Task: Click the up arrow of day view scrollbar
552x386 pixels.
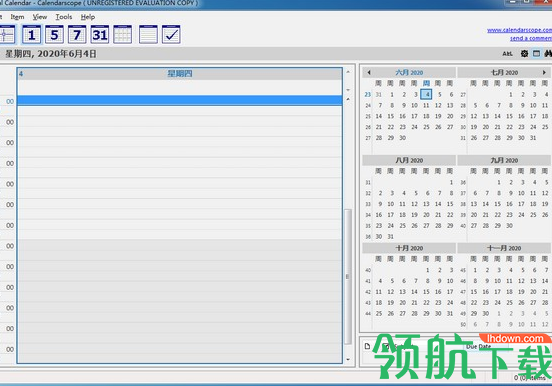Action: click(348, 100)
